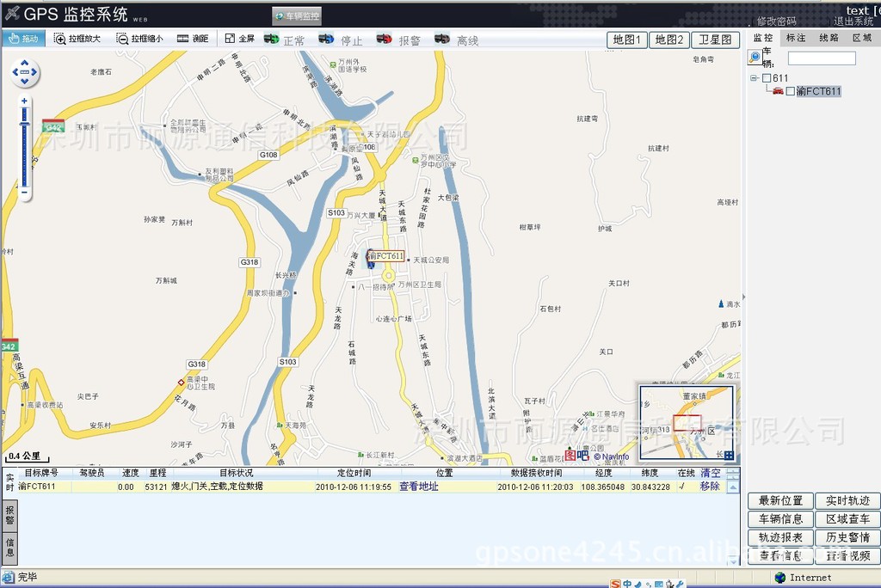Viewport: 881px width, 588px height.
Task: Open the 标注 tab
Action: pos(796,38)
